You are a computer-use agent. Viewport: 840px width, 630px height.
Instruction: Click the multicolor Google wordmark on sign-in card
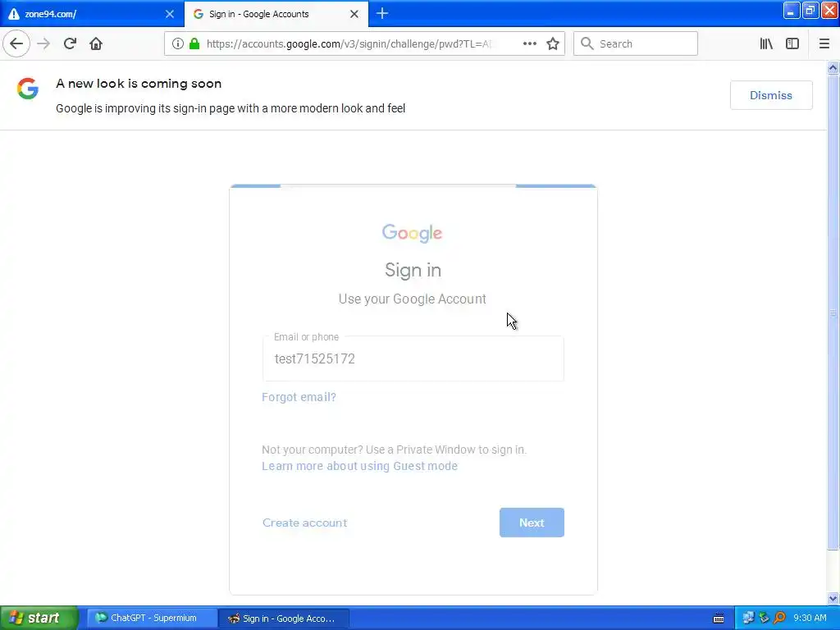[412, 233]
